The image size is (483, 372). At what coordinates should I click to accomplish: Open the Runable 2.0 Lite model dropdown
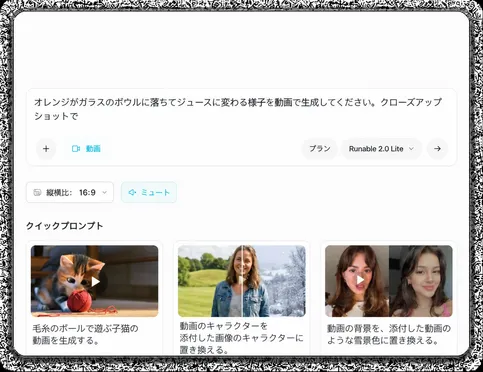pyautogui.click(x=381, y=149)
